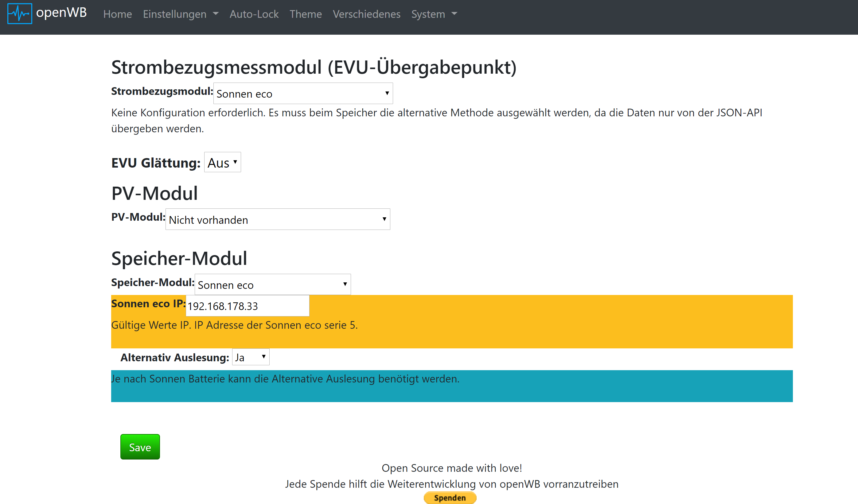Open the Speicher-Modul Sonnen eco dropdown
The image size is (858, 504).
point(272,285)
